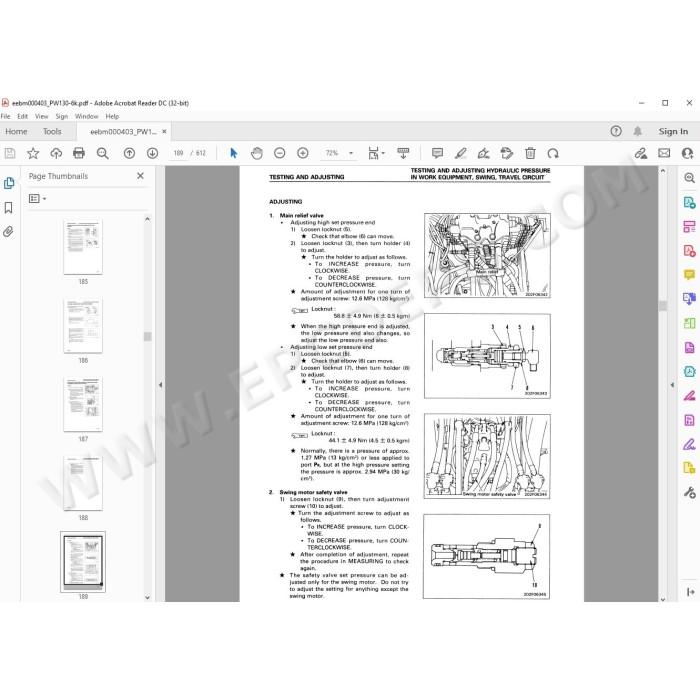
Task: Click the stamp tool icon
Action: pos(507,154)
